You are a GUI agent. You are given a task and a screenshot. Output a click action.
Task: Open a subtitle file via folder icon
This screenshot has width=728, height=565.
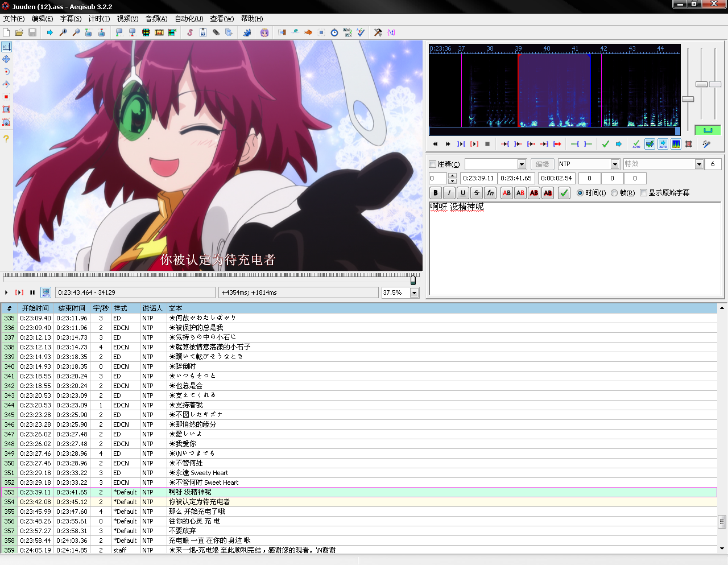coord(19,32)
